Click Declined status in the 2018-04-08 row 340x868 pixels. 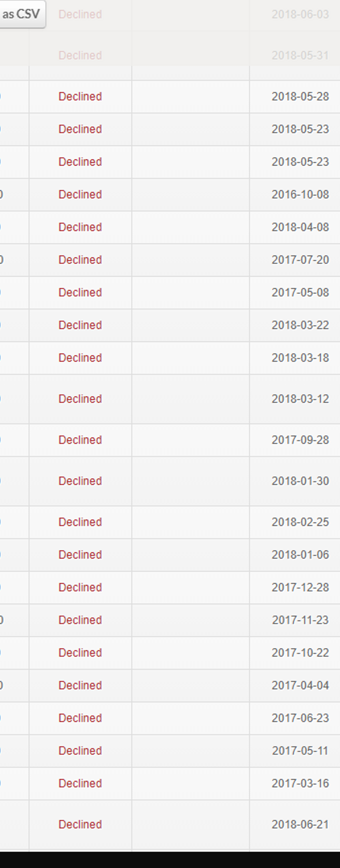80,227
